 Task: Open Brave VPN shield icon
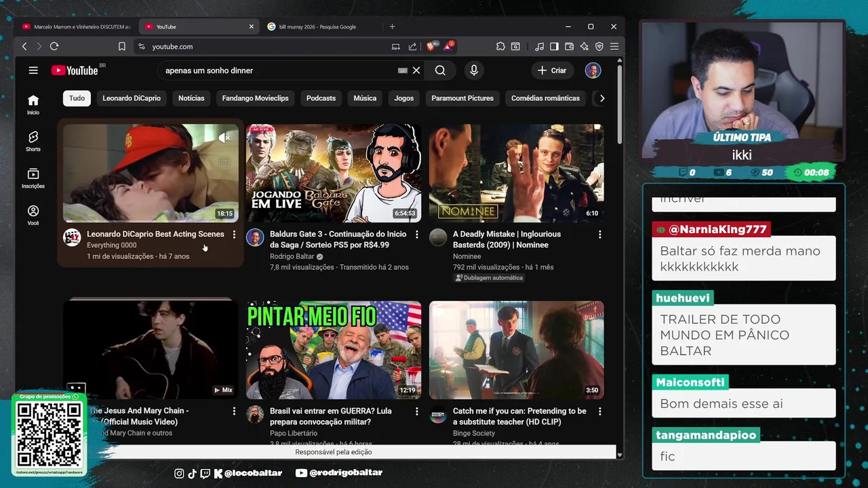599,46
